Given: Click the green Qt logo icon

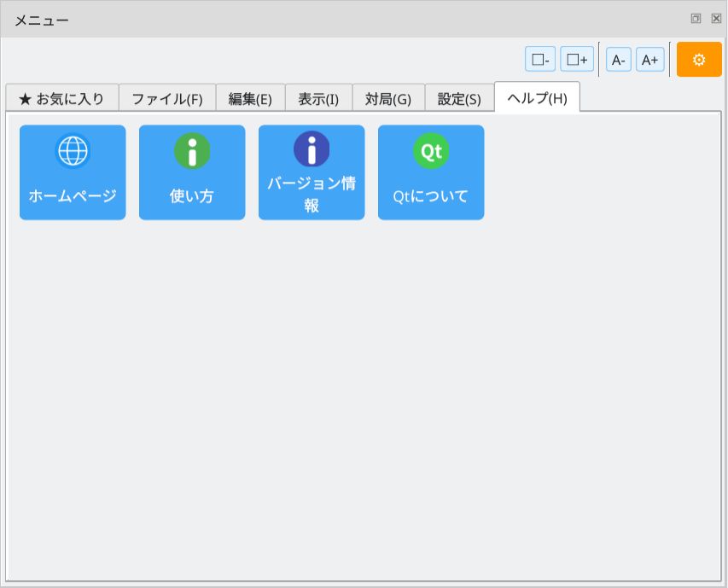Looking at the screenshot, I should click(x=431, y=149).
